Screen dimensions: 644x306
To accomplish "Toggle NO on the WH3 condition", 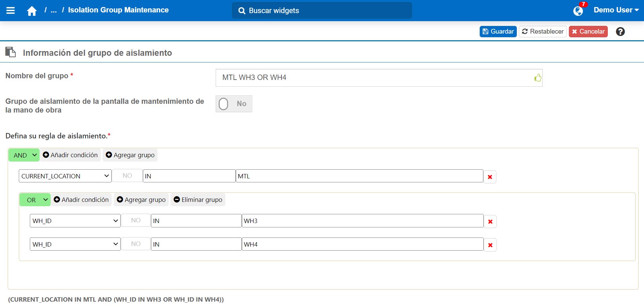I will click(x=136, y=220).
